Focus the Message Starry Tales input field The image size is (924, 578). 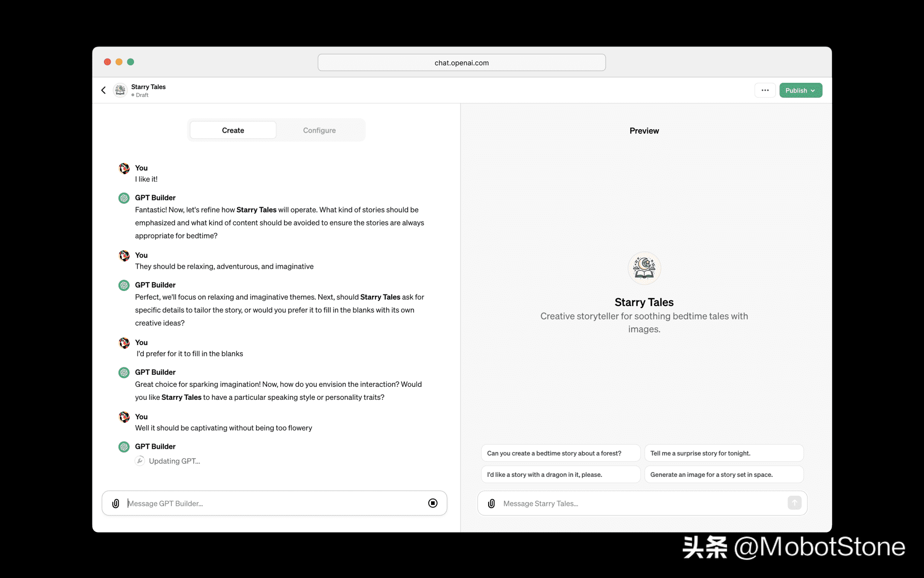pos(642,503)
